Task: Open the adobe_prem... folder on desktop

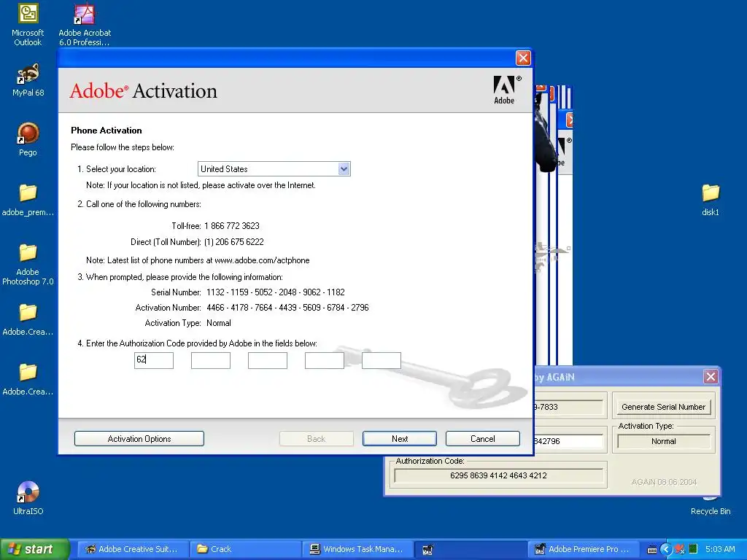Action: click(x=28, y=200)
